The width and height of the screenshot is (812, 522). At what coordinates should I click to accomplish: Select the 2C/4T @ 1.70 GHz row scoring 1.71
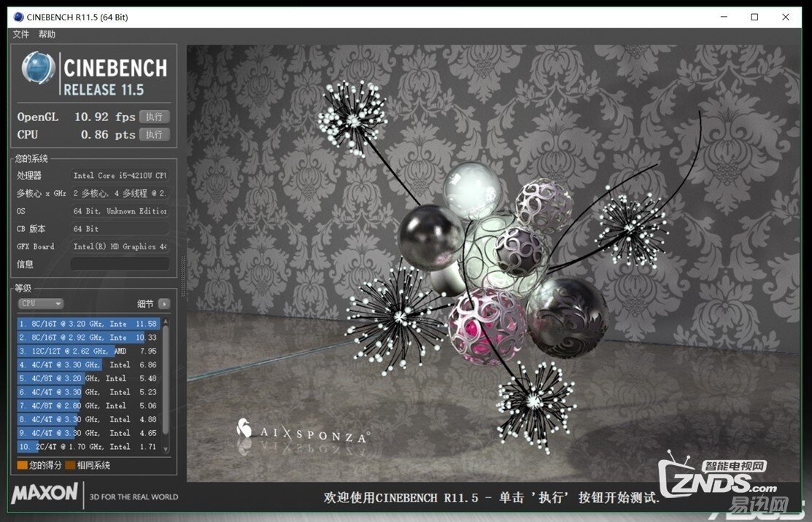(88, 447)
